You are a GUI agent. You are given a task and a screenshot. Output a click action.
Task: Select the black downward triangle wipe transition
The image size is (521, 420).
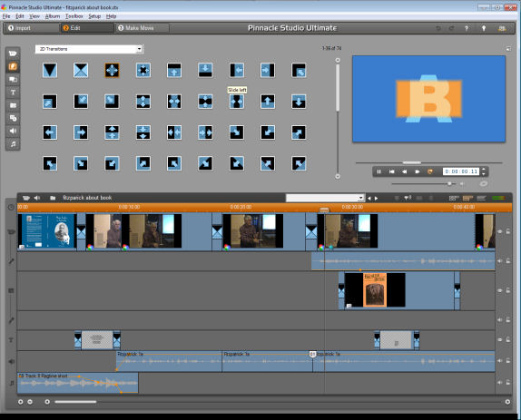click(x=50, y=70)
